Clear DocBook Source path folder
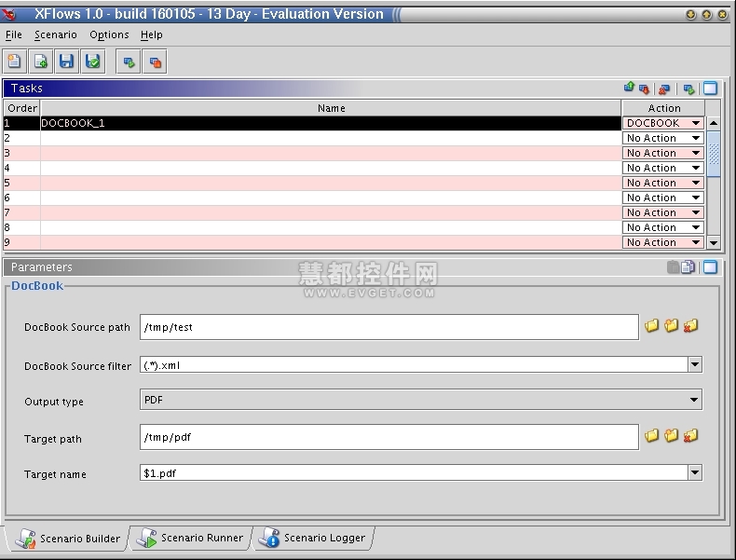 coord(690,326)
